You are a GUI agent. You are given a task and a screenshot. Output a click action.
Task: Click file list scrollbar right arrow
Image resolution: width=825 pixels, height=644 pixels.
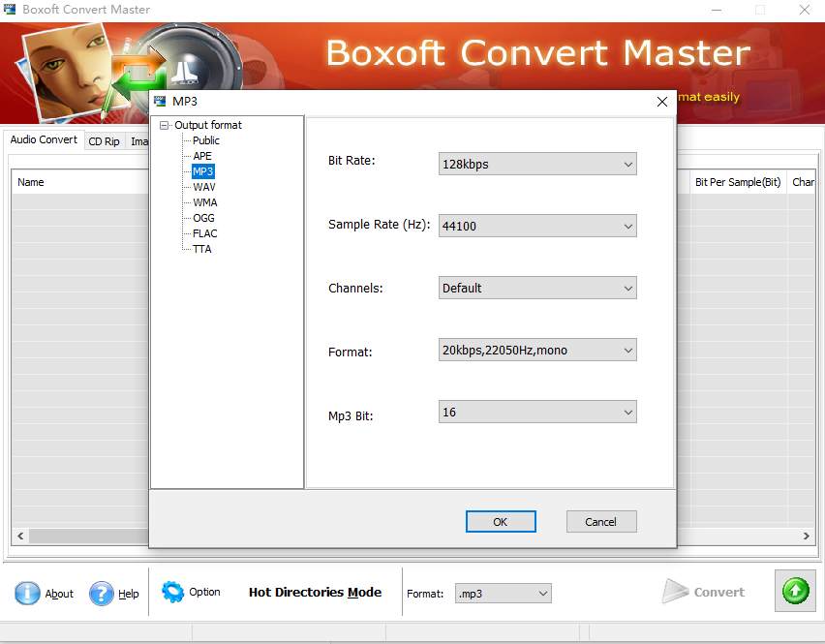pos(806,536)
